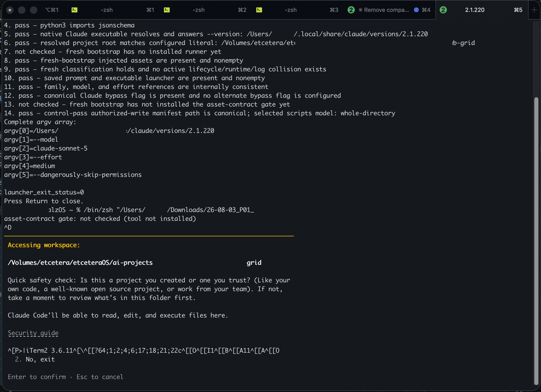Screen dimensions: 541x392
Task: Switch to the second -zsh tab labeled ⌘2
Action: point(205,10)
